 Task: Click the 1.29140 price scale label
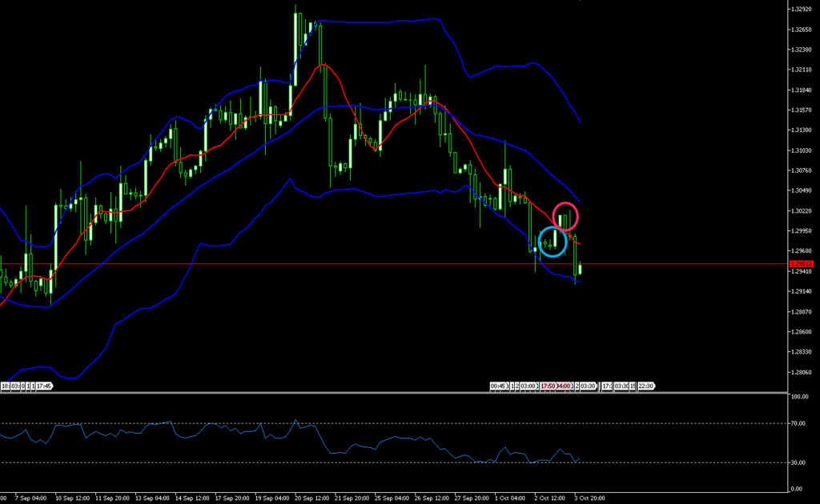pyautogui.click(x=801, y=291)
